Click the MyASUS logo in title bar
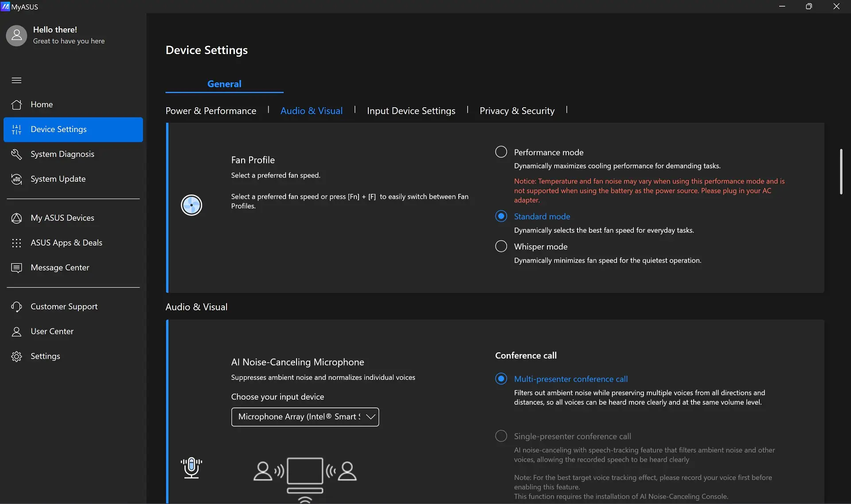The image size is (851, 504). coord(5,6)
